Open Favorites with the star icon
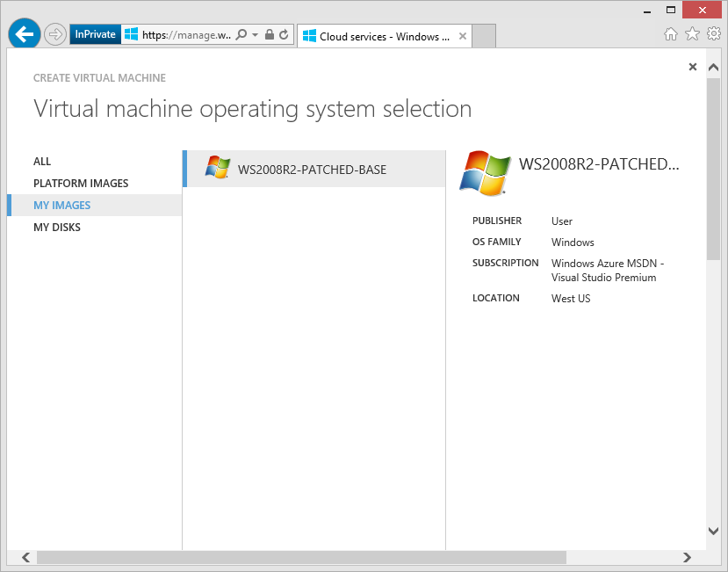 [x=692, y=34]
